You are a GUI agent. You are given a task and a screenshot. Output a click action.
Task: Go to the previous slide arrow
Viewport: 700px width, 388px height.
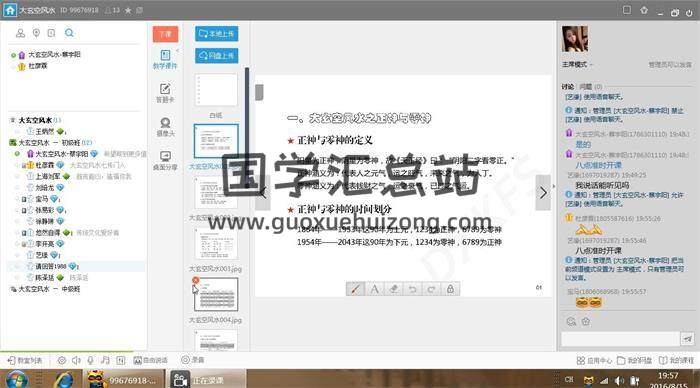click(263, 193)
